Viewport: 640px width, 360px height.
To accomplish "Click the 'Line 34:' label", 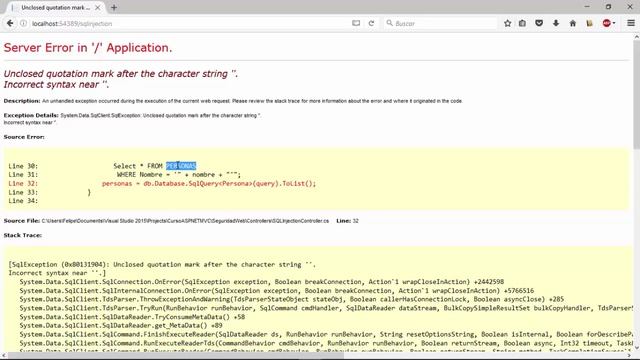I will tap(23, 201).
